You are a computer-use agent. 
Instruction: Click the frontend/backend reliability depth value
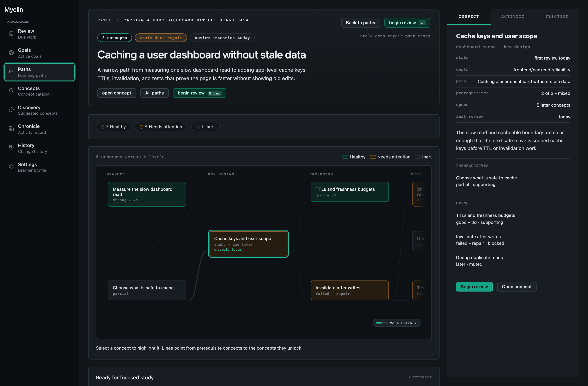(542, 70)
